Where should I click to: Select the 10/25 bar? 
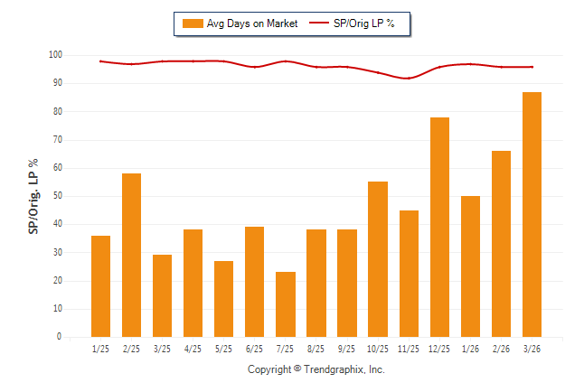(x=378, y=259)
